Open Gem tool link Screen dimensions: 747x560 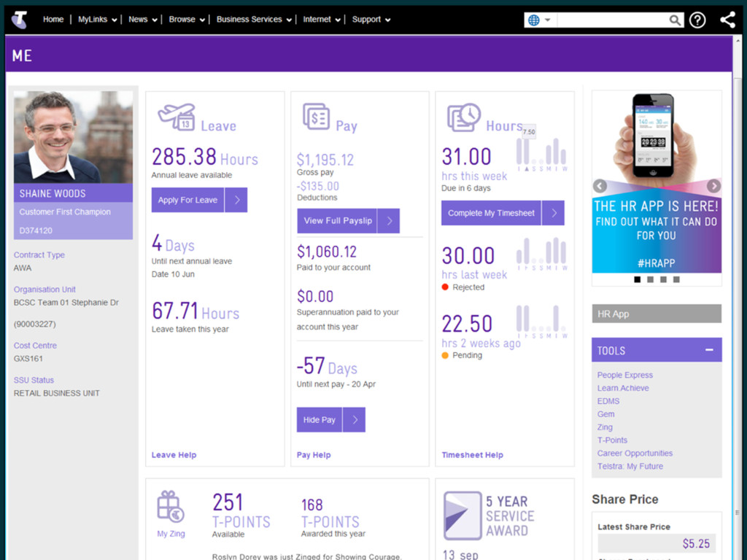pos(606,414)
